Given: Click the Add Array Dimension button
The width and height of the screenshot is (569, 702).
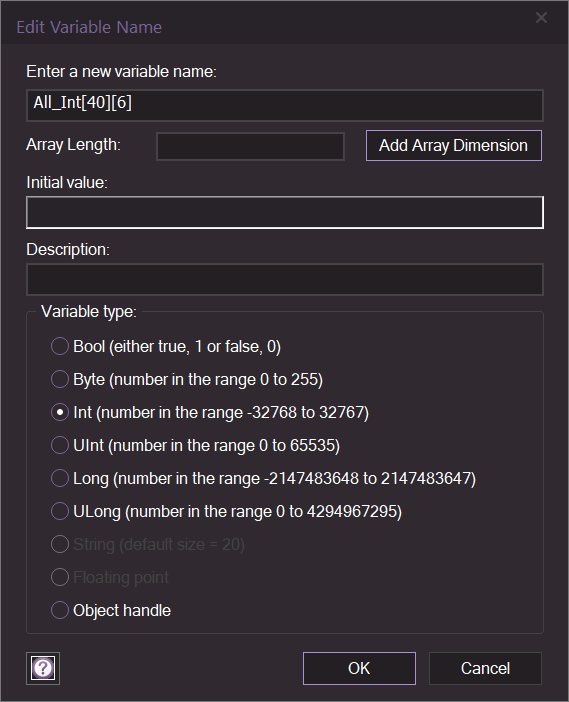Looking at the screenshot, I should [453, 146].
